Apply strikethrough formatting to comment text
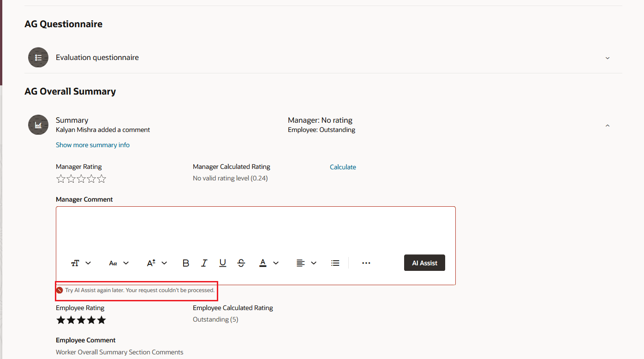Viewport: 644px width, 359px height. [241, 263]
